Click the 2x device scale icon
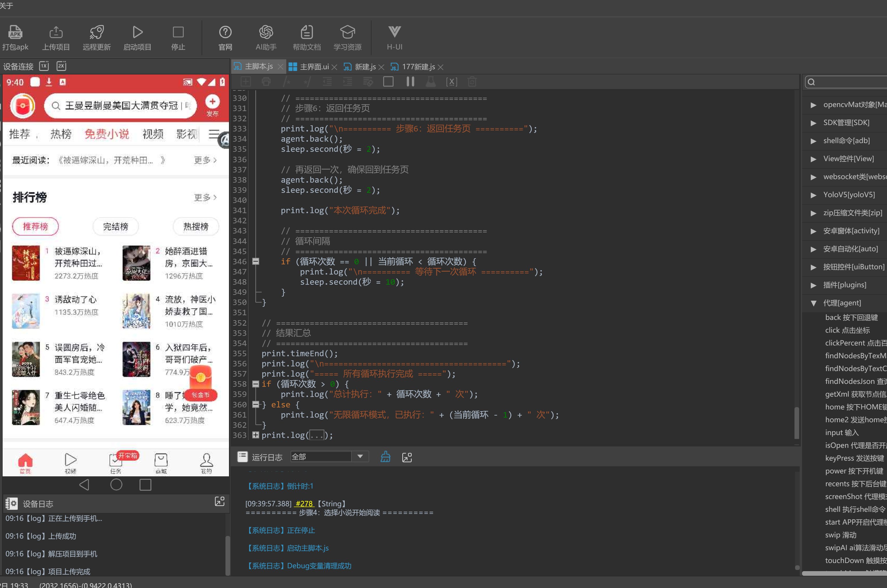Screen dimensions: 887x588 (x=61, y=66)
